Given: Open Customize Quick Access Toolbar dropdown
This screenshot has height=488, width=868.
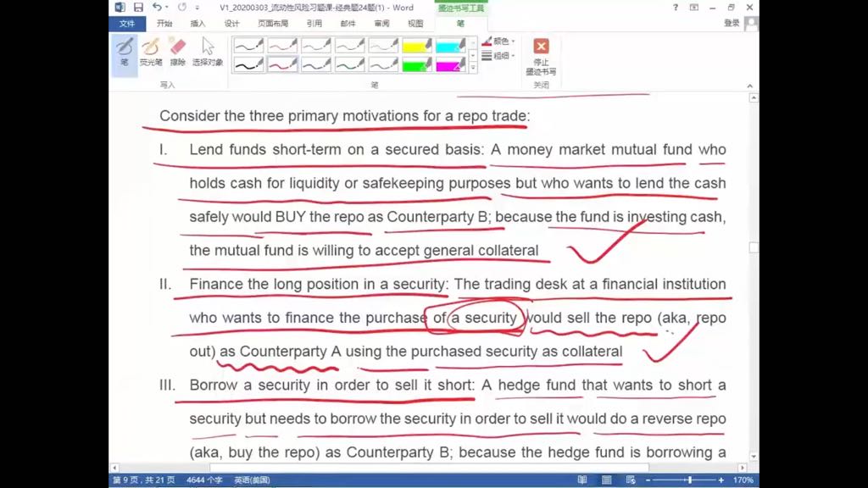Looking at the screenshot, I should coord(198,8).
